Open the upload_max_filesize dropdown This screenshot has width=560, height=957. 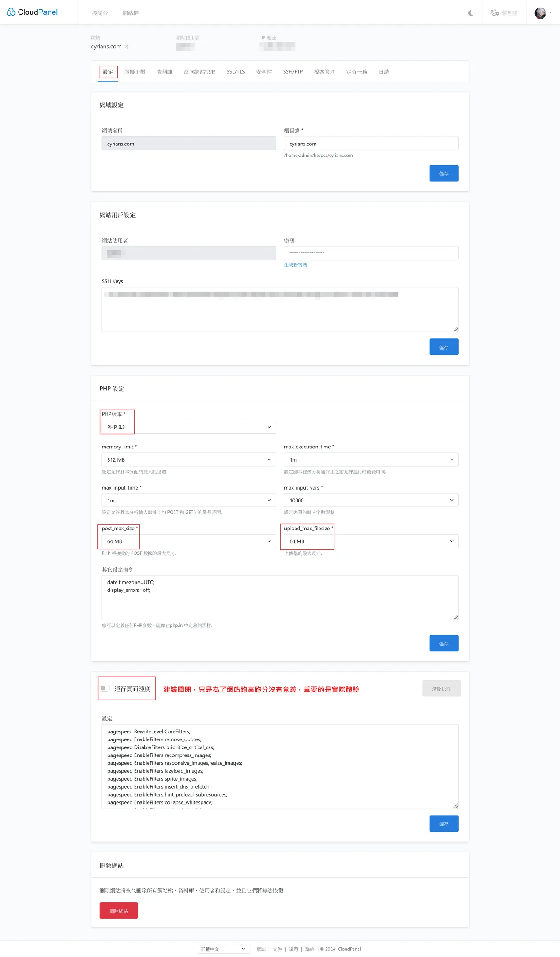[371, 541]
